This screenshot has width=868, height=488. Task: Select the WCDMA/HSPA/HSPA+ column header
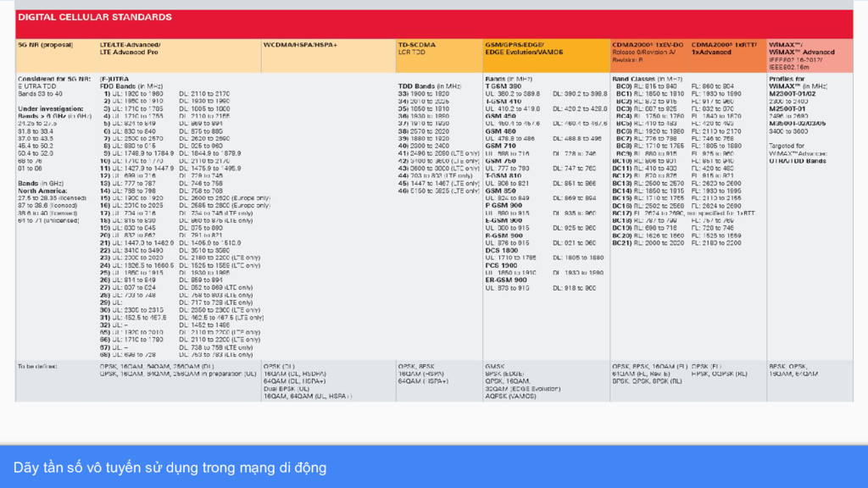pos(300,45)
